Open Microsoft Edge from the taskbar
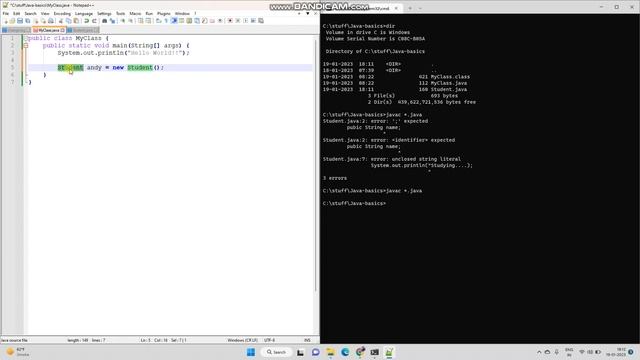The width and height of the screenshot is (640, 360). pos(345,352)
